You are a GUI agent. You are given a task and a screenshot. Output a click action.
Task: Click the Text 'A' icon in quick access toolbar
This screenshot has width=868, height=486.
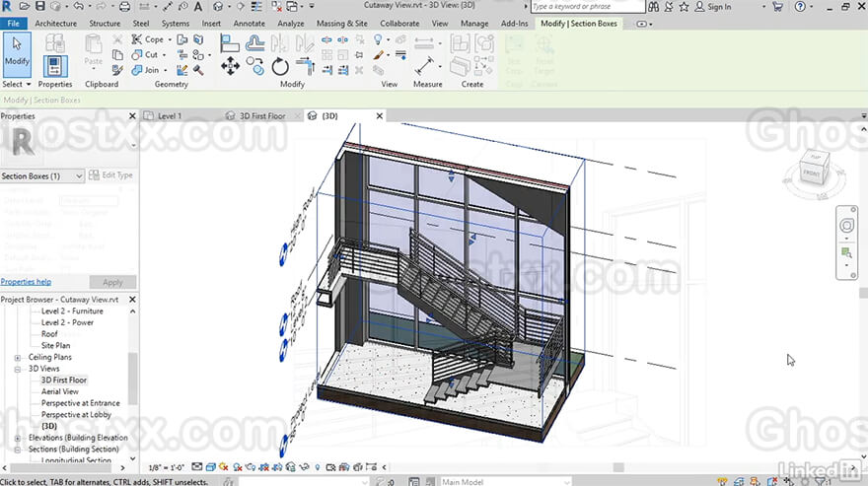[197, 6]
